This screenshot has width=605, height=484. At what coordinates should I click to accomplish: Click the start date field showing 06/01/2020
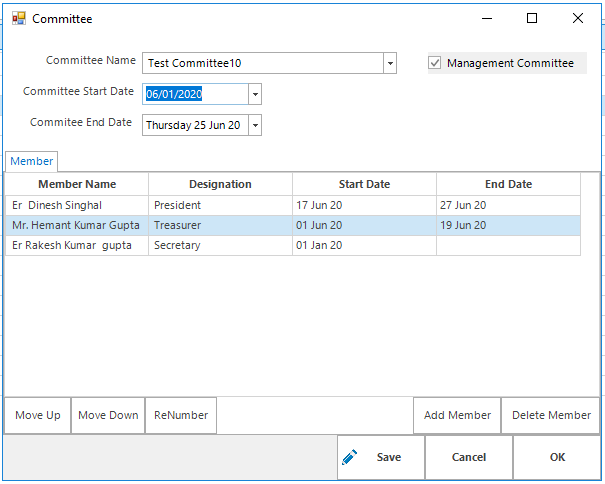[x=195, y=94]
